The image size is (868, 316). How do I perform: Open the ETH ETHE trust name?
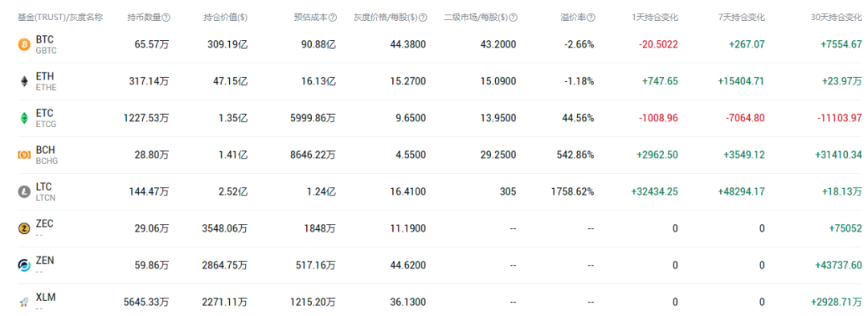pos(46,81)
